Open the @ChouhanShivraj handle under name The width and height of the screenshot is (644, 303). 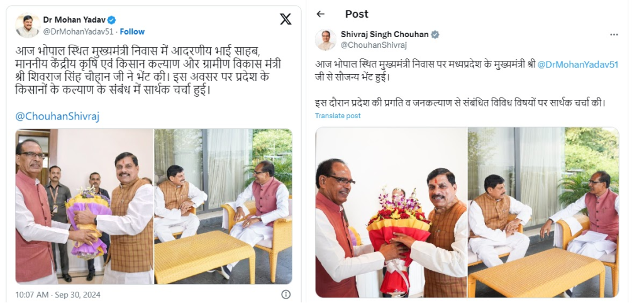(x=374, y=45)
